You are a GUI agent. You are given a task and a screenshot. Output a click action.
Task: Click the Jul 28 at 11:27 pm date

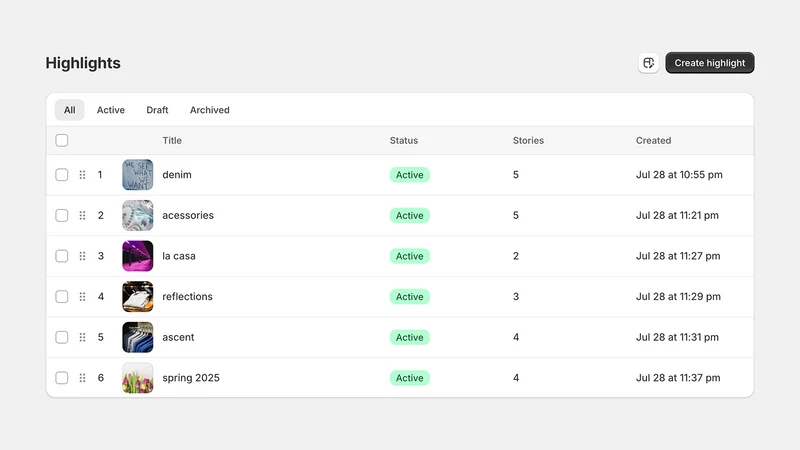point(678,256)
